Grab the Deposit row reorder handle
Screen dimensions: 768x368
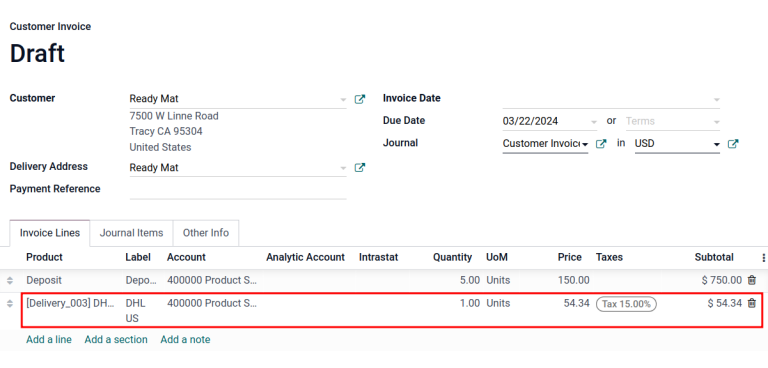pyautogui.click(x=9, y=280)
